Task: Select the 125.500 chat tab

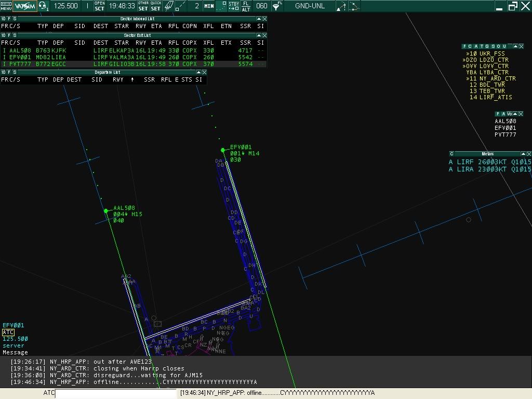Action: 15,339
